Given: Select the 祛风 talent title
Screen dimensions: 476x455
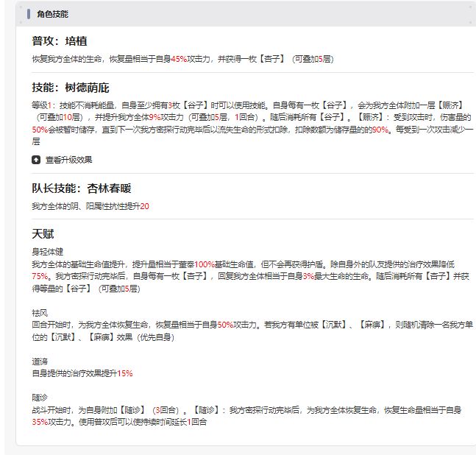Looking at the screenshot, I should [40, 313].
